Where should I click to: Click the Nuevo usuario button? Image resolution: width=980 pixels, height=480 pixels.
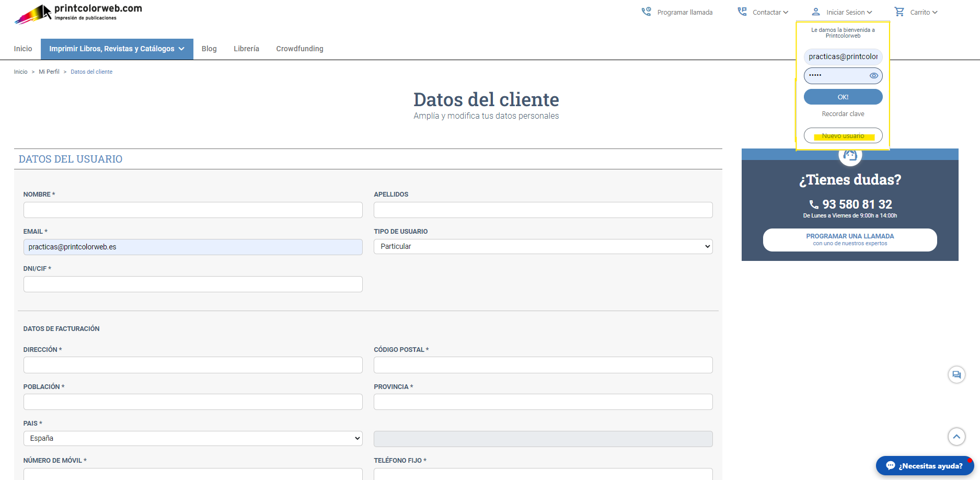[x=843, y=135]
